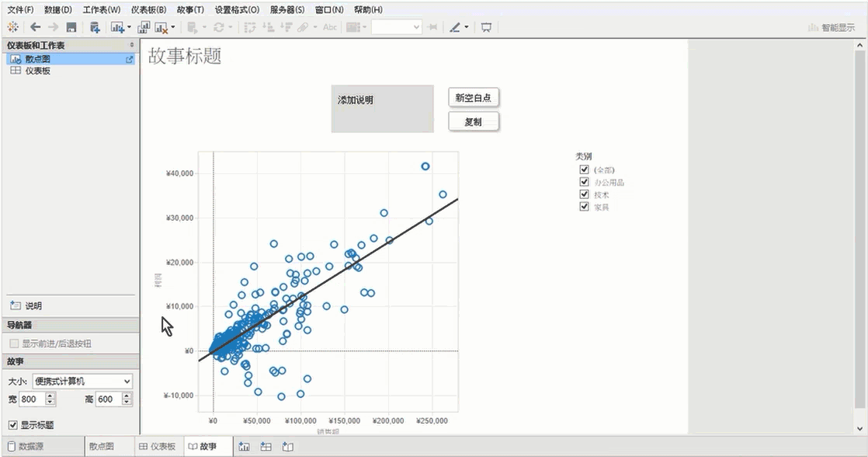The width and height of the screenshot is (868, 457).
Task: Click the new dashboard icon at bottom
Action: click(x=266, y=447)
